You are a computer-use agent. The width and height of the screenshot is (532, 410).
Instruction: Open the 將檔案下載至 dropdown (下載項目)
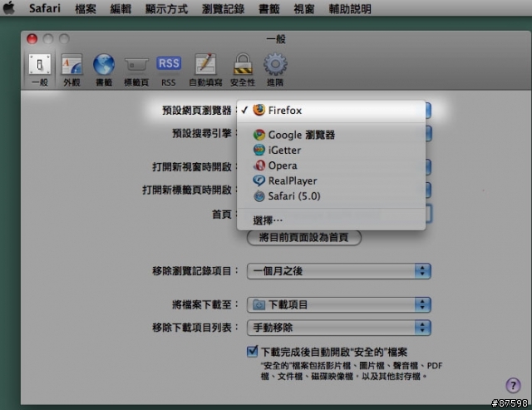pyautogui.click(x=338, y=304)
